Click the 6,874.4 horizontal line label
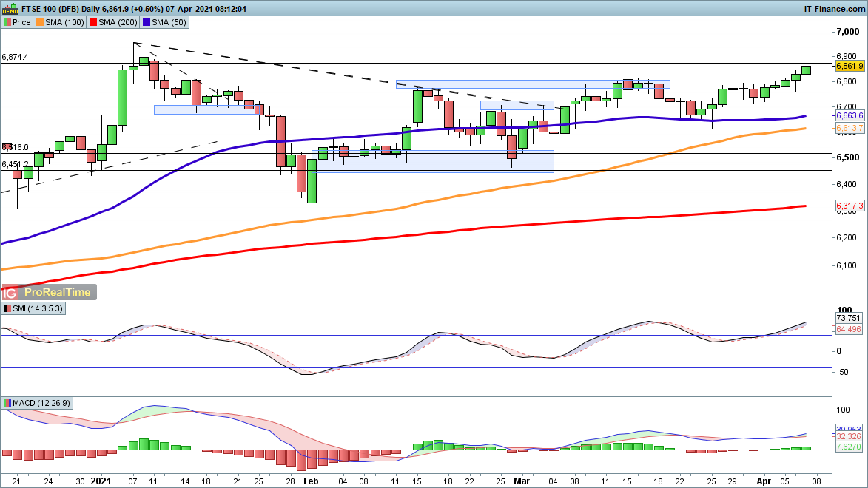Viewport: 868px width, 488px height. 16,57
